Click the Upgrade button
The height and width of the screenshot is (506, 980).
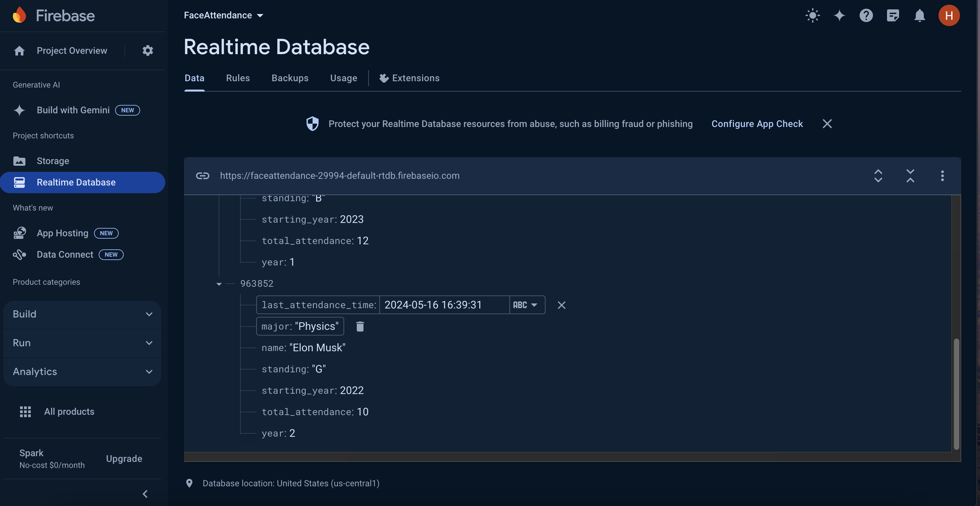124,459
